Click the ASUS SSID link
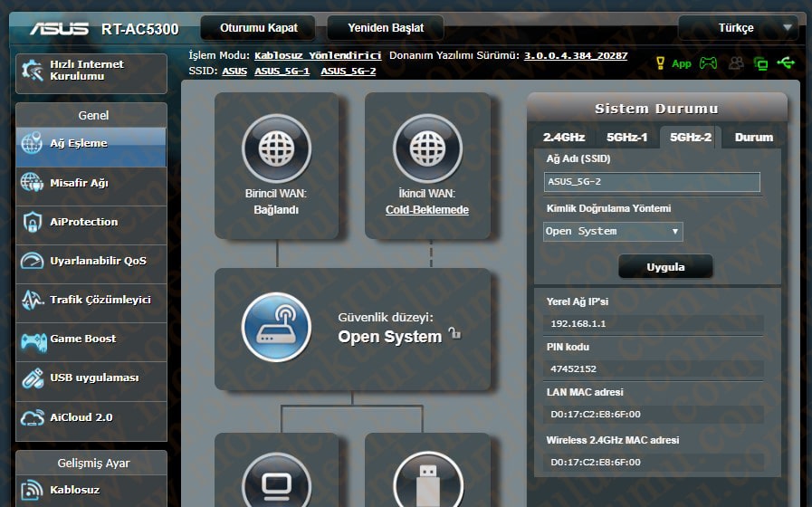Screen dimensions: 812x507 pos(234,71)
